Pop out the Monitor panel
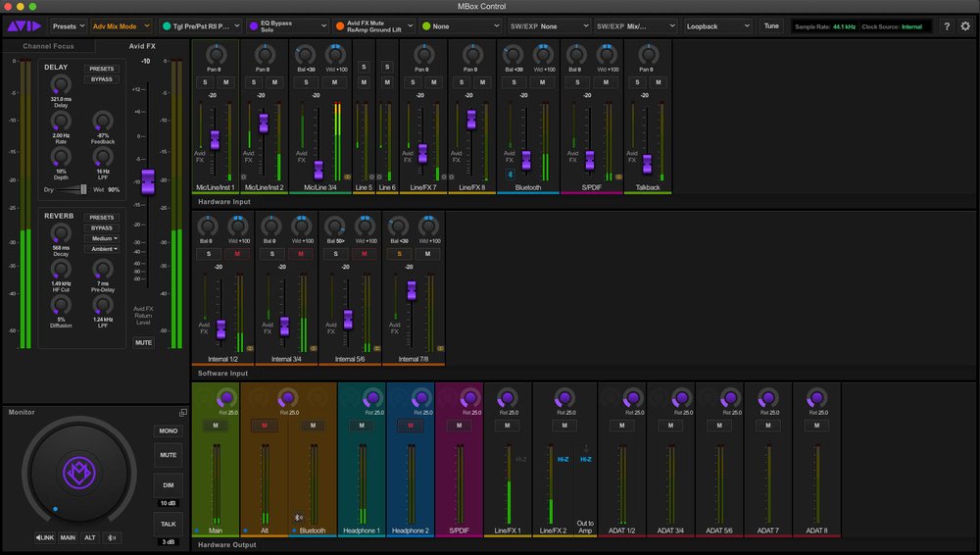This screenshot has width=980, height=555. (x=183, y=413)
